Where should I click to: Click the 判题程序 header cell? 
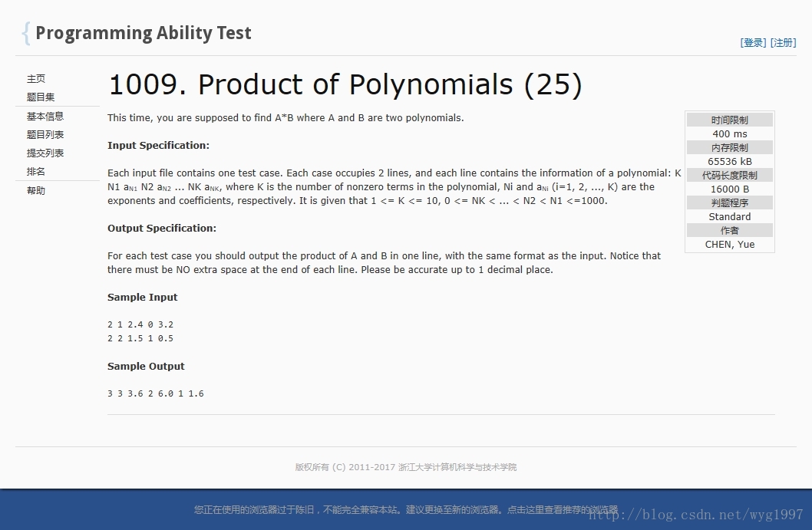pyautogui.click(x=729, y=203)
